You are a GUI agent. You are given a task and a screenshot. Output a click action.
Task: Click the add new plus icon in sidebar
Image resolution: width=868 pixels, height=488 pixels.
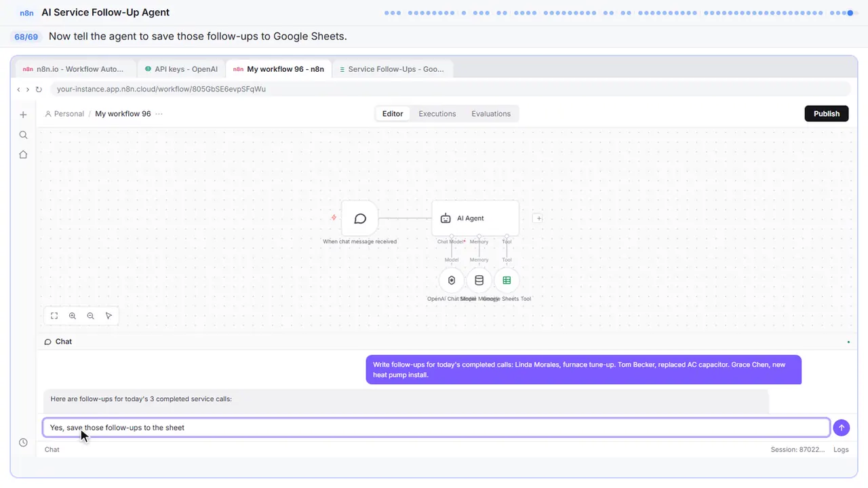tap(23, 115)
